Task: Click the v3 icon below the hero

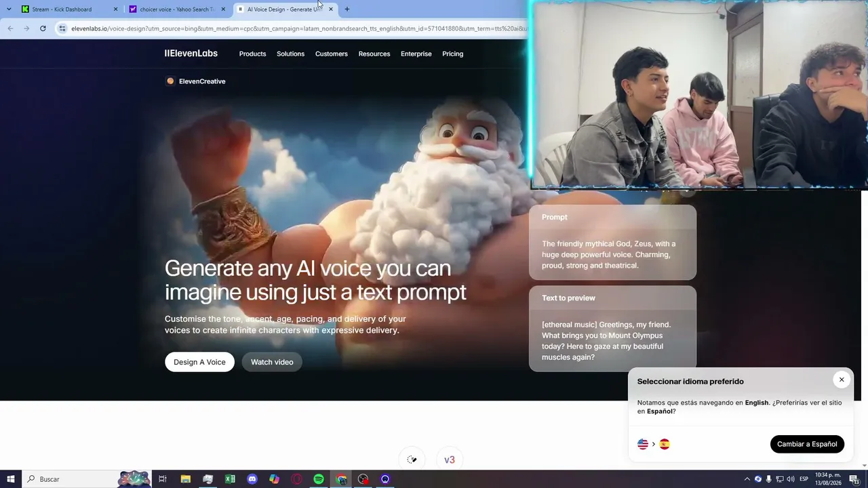Action: tap(449, 460)
